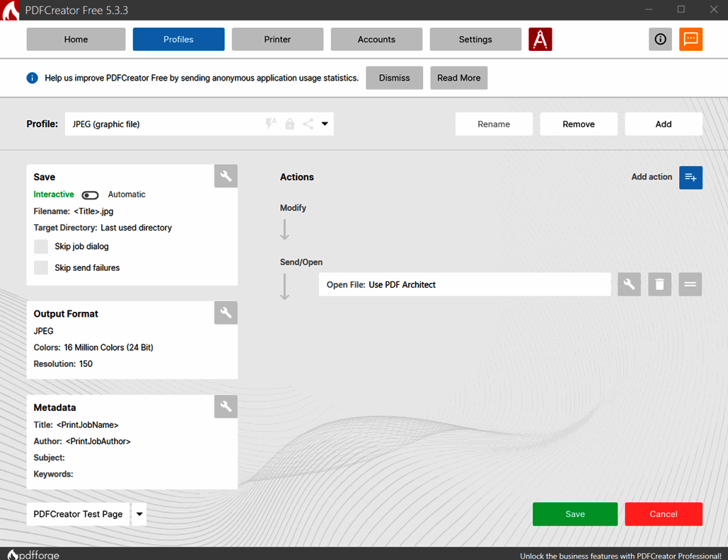
Task: Check the Skip job dialog box
Action: pyautogui.click(x=41, y=246)
